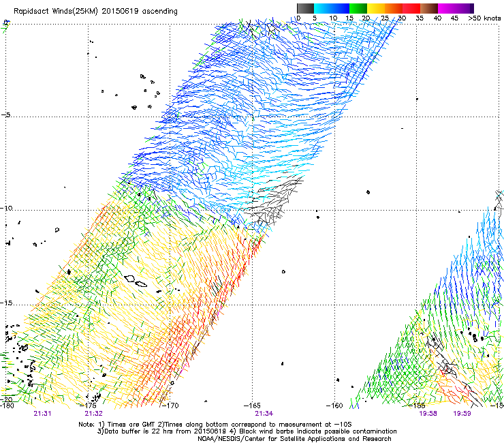The height and width of the screenshot is (443, 504).
Task: Click the '-5' latitude axis label
Action: click(x=6, y=114)
